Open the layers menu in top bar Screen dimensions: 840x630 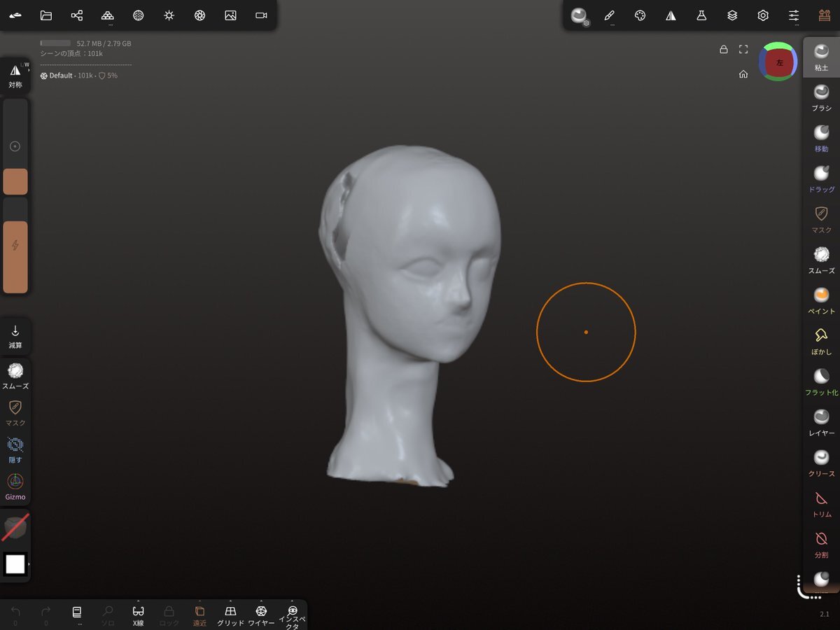point(732,15)
